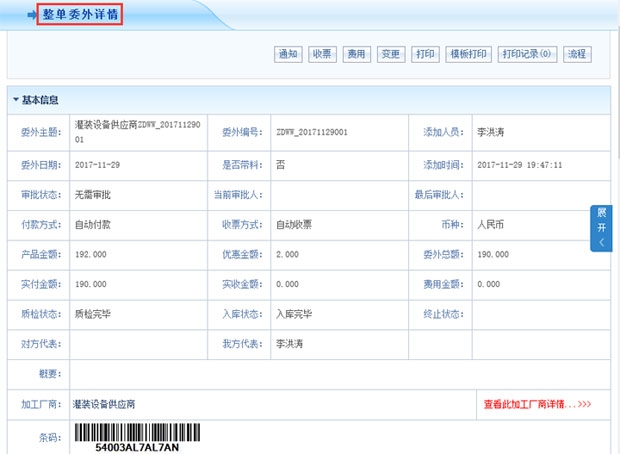Click the 我方代表 value 李洪涛
This screenshot has height=454, width=620.
click(x=289, y=344)
